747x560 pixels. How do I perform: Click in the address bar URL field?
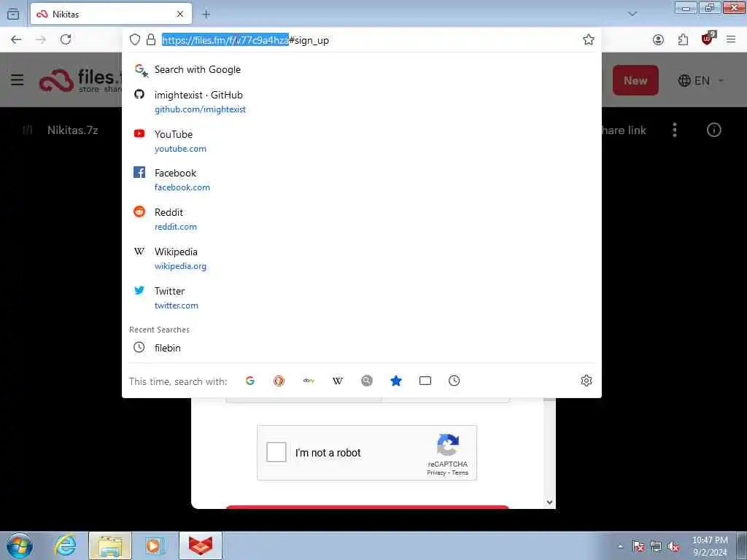tap(367, 40)
